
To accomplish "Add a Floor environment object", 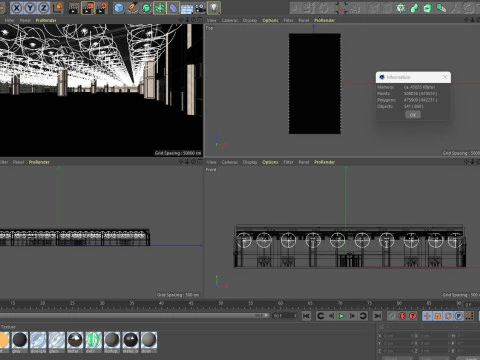I will (187, 8).
